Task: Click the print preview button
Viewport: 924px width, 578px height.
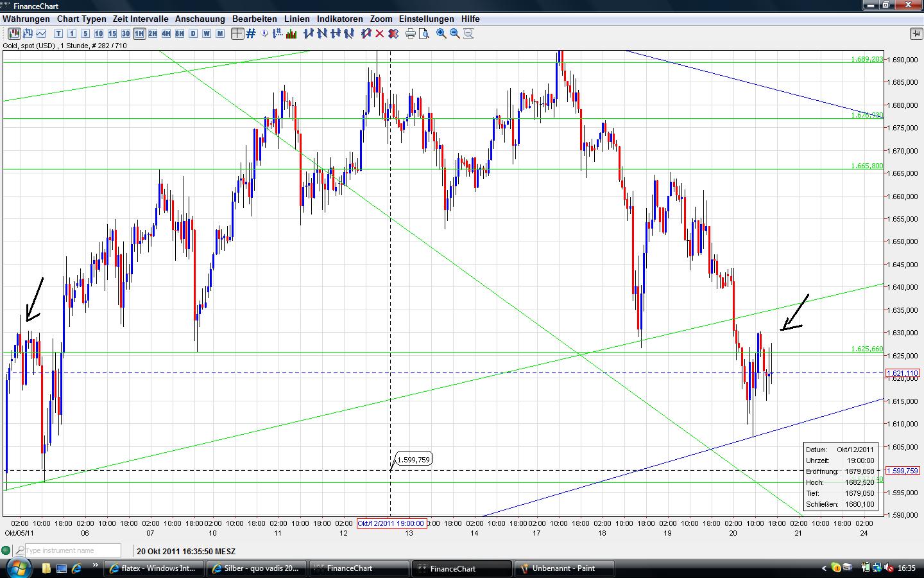Action: pyautogui.click(x=424, y=33)
